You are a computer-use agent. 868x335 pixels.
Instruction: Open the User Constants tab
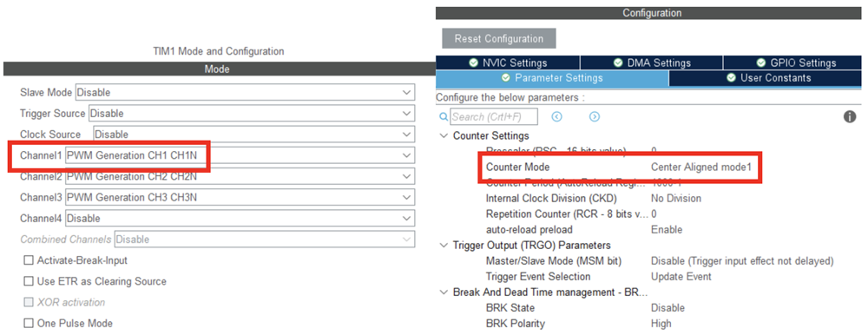pos(766,78)
